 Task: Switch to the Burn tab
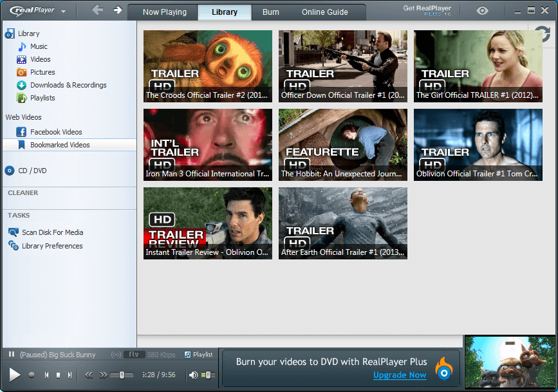(270, 12)
